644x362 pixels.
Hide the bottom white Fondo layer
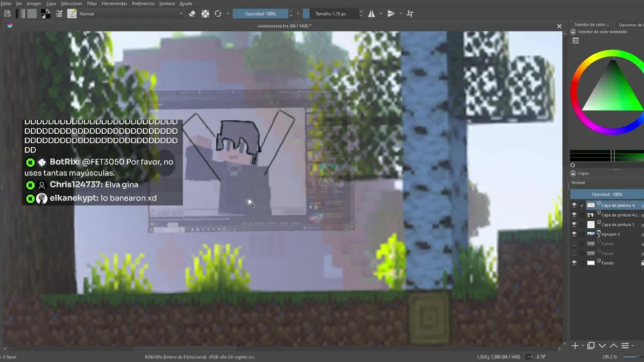574,263
